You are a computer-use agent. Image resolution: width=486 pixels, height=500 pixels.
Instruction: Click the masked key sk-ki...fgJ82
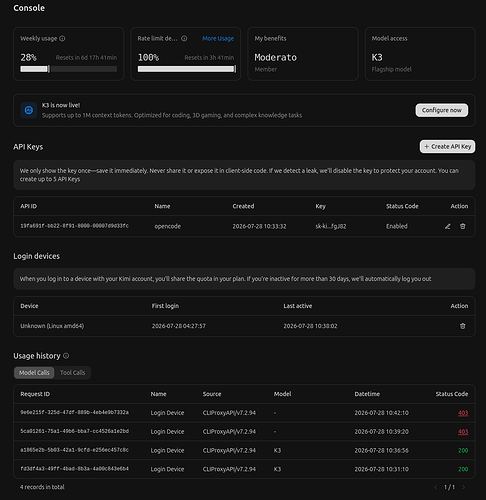click(x=331, y=226)
